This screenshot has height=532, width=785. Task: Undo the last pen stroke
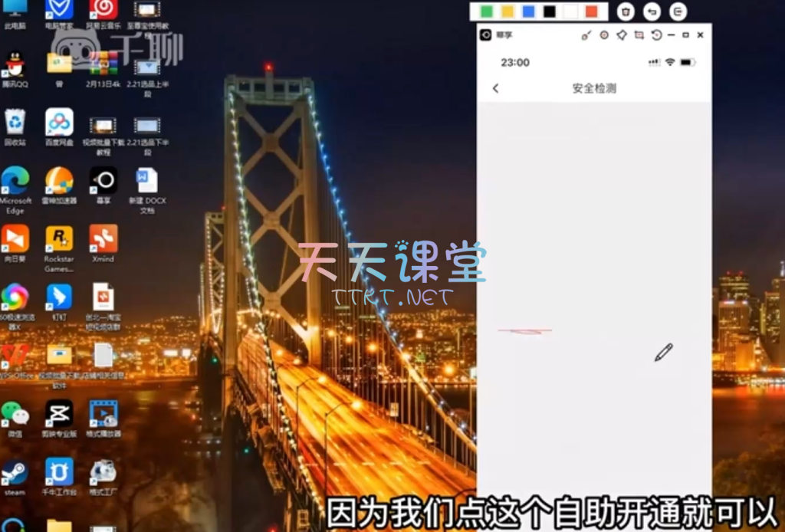point(652,11)
